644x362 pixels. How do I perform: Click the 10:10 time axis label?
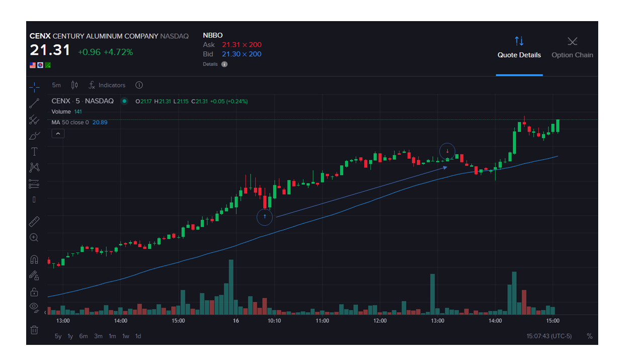tap(274, 321)
